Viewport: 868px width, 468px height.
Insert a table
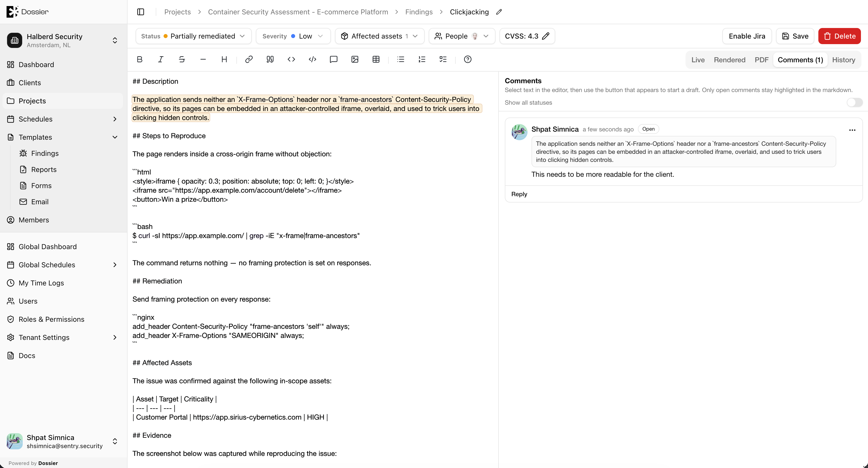point(376,59)
